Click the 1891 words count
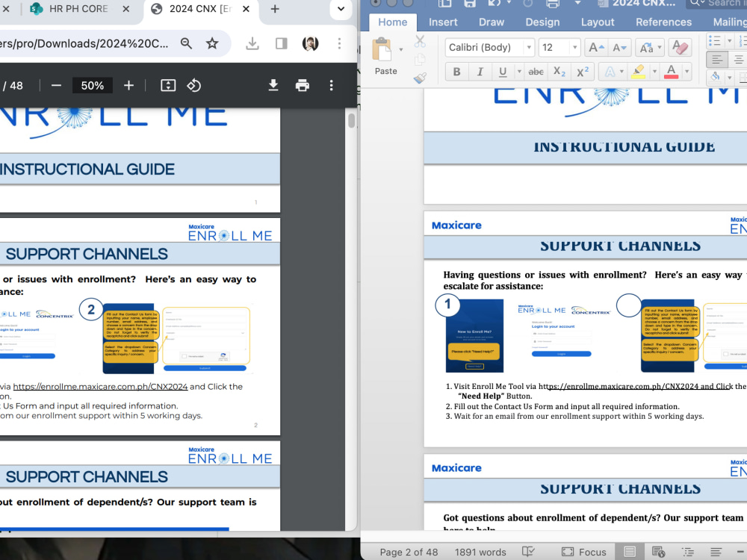Viewport: 747px width, 560px height. tap(480, 552)
